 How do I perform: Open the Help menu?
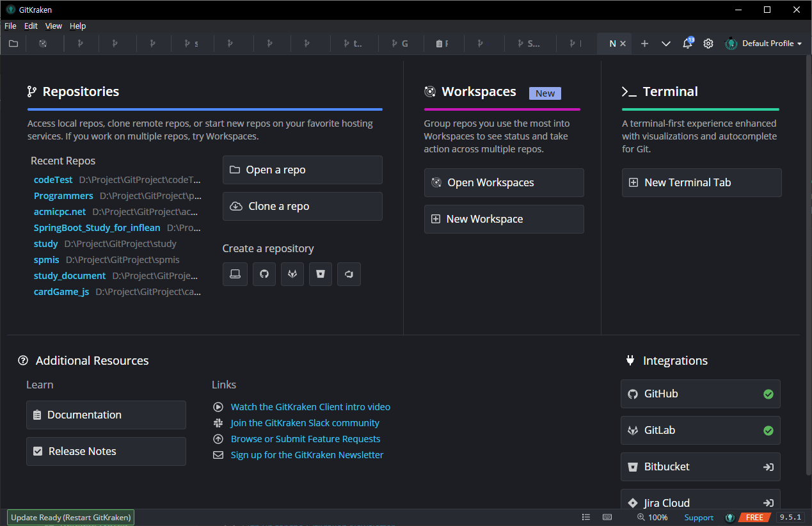pos(77,26)
